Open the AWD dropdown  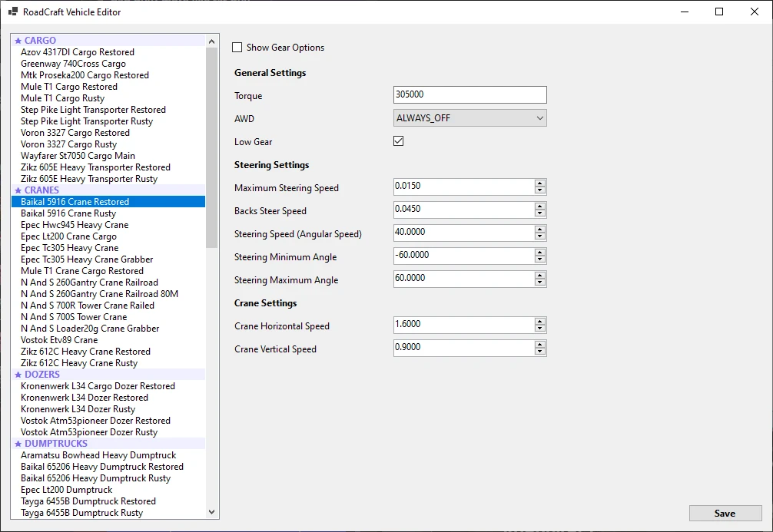point(469,117)
